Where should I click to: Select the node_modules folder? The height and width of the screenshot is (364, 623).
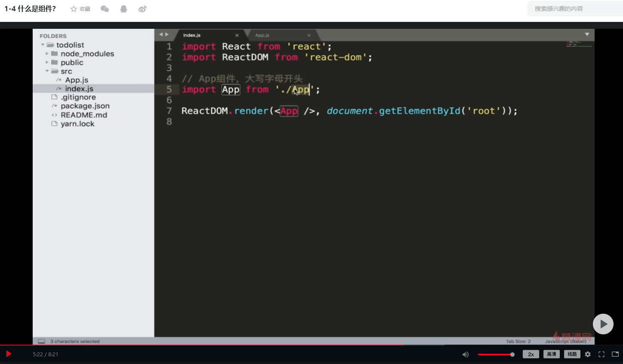(x=87, y=54)
